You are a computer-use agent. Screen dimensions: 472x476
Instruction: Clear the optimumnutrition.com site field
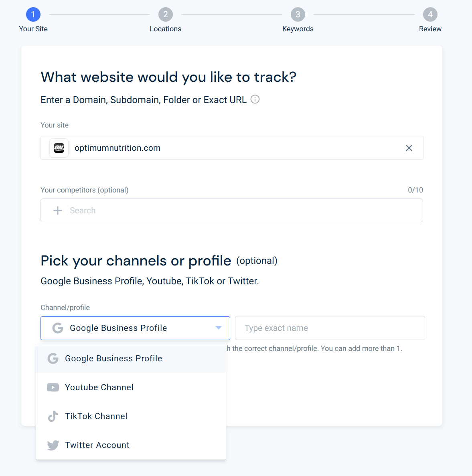coord(409,148)
